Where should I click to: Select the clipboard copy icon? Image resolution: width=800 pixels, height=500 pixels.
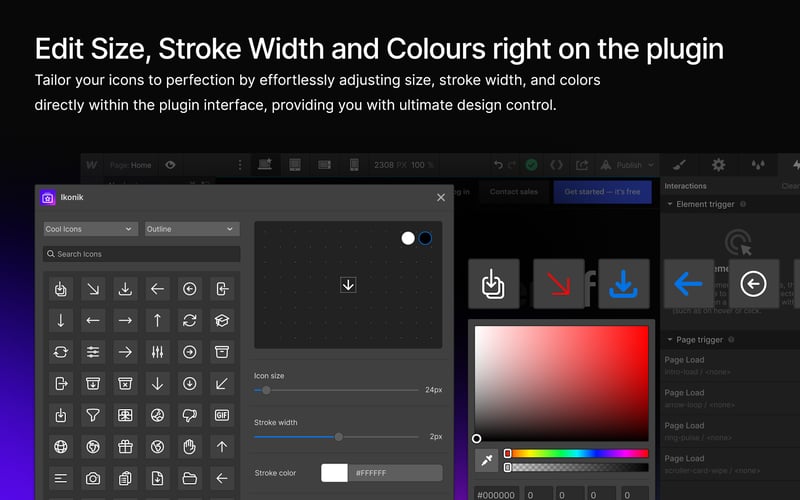(x=125, y=479)
